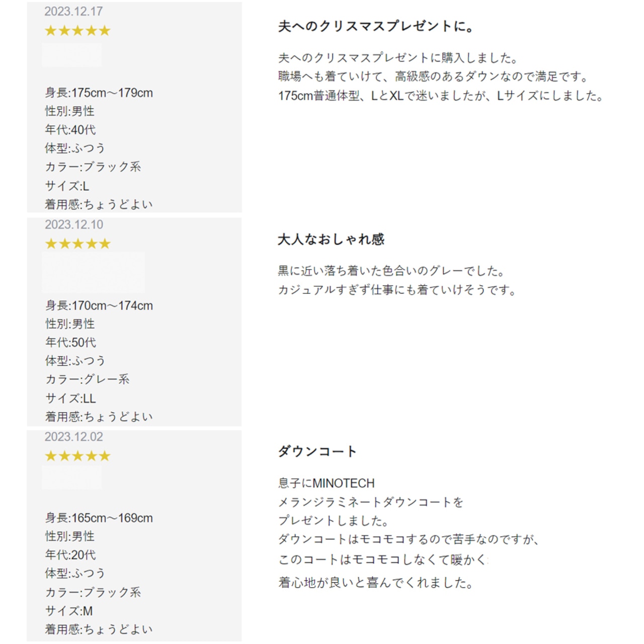Select the 2023.12.17 review date
This screenshot has width=644, height=644.
(73, 11)
